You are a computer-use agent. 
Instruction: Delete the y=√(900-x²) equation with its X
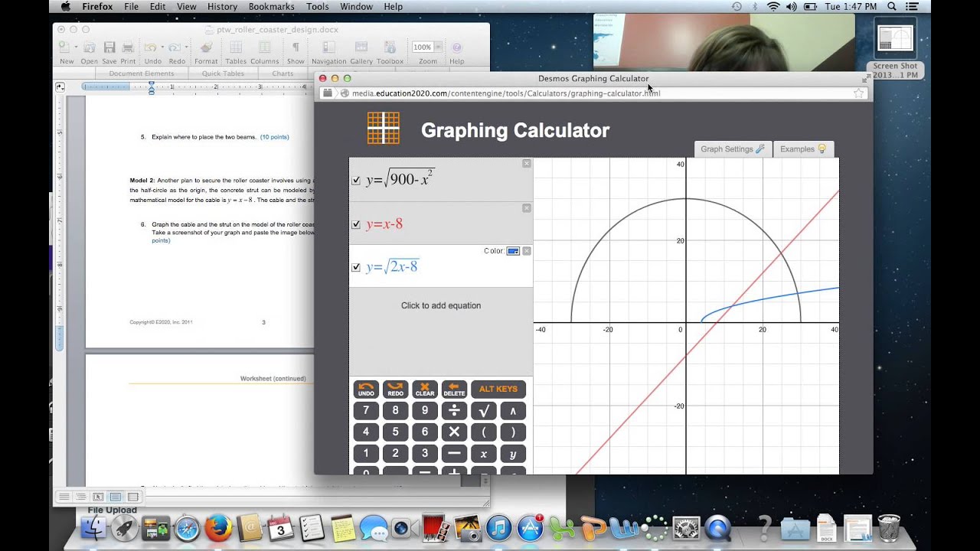tap(527, 163)
